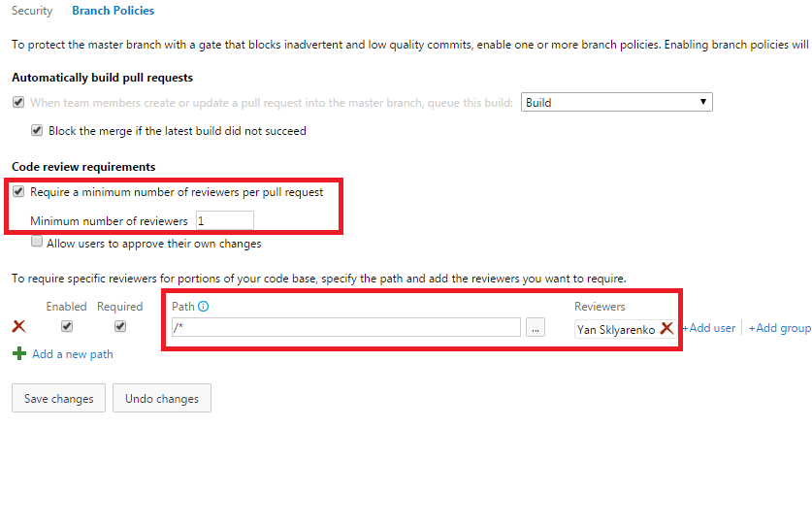This screenshot has height=527, width=812.
Task: Click Save changes button
Action: pyautogui.click(x=58, y=398)
